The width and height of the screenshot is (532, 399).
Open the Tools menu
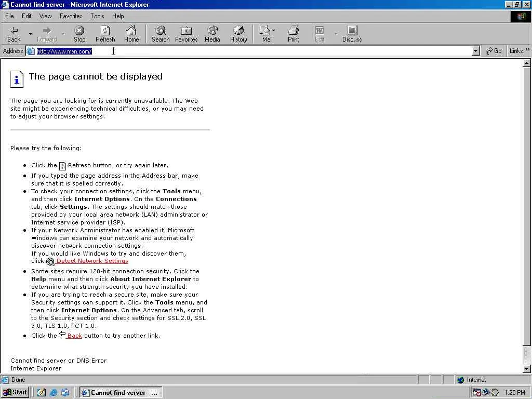click(97, 16)
